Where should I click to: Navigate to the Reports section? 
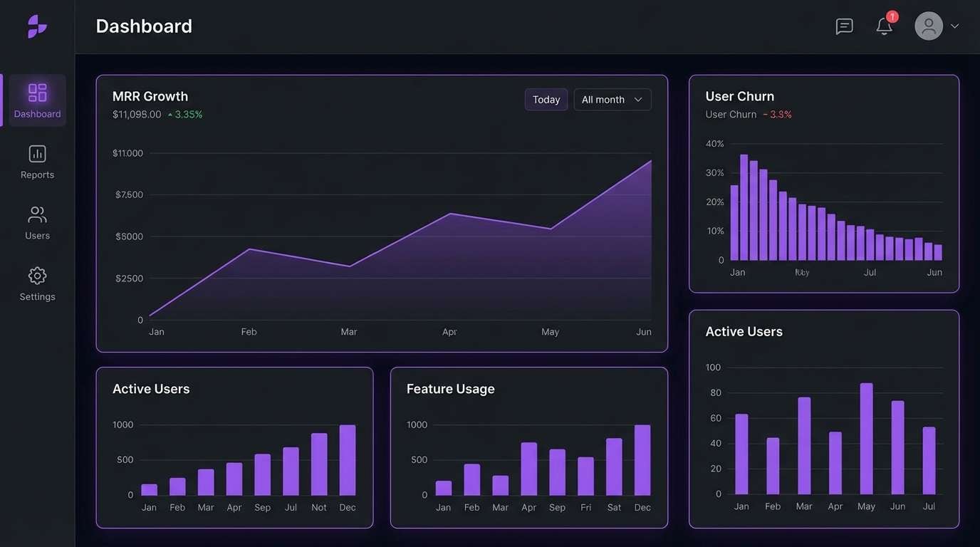click(x=36, y=161)
